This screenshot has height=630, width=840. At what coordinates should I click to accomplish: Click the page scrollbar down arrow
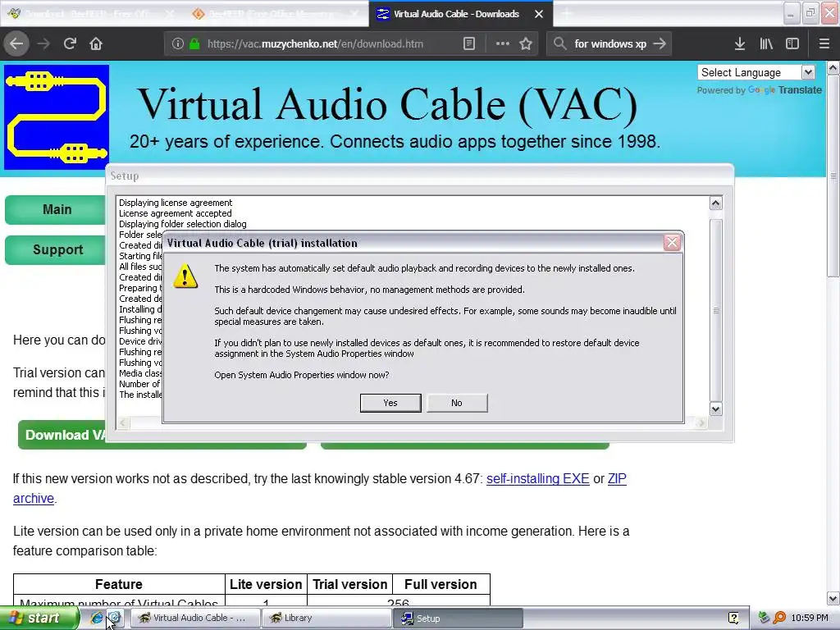click(x=833, y=598)
